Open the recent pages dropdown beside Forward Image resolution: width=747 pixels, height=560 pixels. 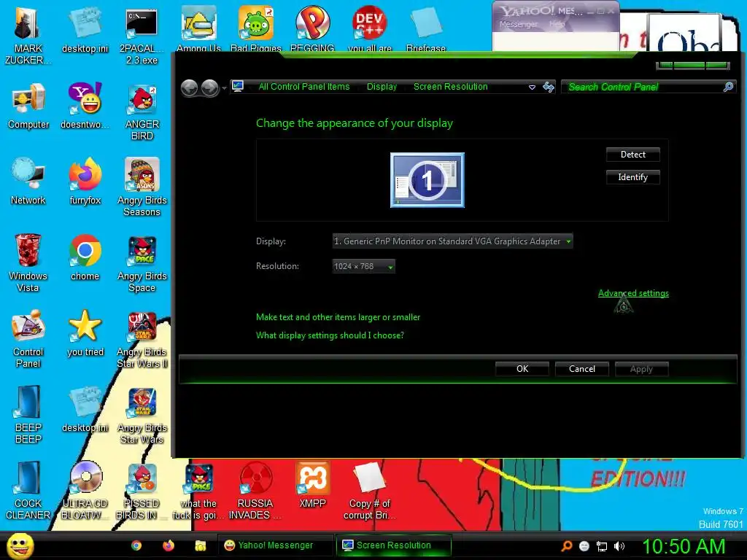(225, 88)
